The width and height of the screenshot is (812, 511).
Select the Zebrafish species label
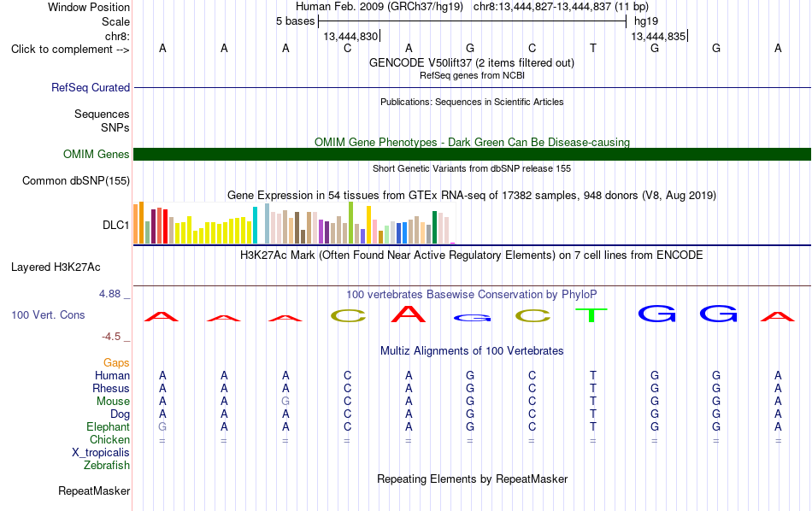coord(107,465)
